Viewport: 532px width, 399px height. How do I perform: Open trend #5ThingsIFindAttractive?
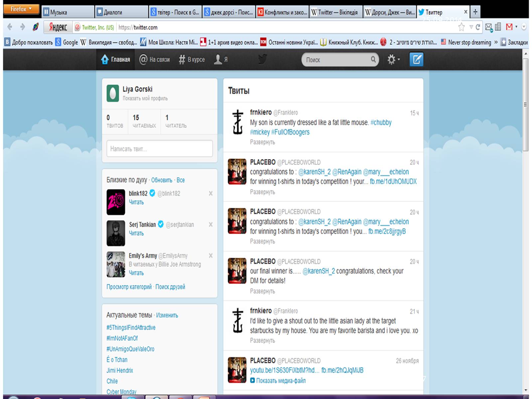pos(131,328)
